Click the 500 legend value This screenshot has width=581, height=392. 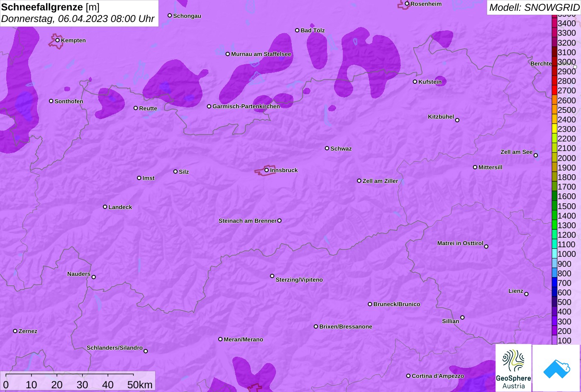click(x=564, y=302)
